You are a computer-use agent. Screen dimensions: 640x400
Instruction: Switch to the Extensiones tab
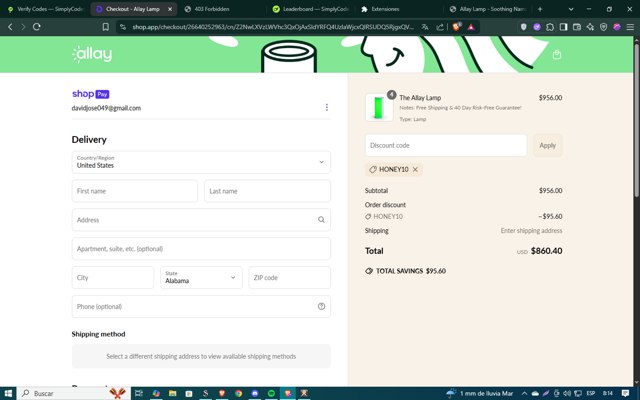(398, 9)
